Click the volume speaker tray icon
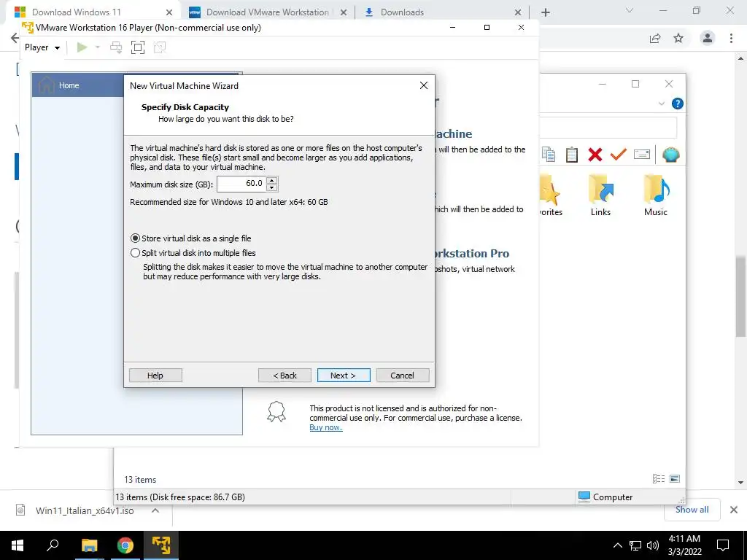 (652, 545)
